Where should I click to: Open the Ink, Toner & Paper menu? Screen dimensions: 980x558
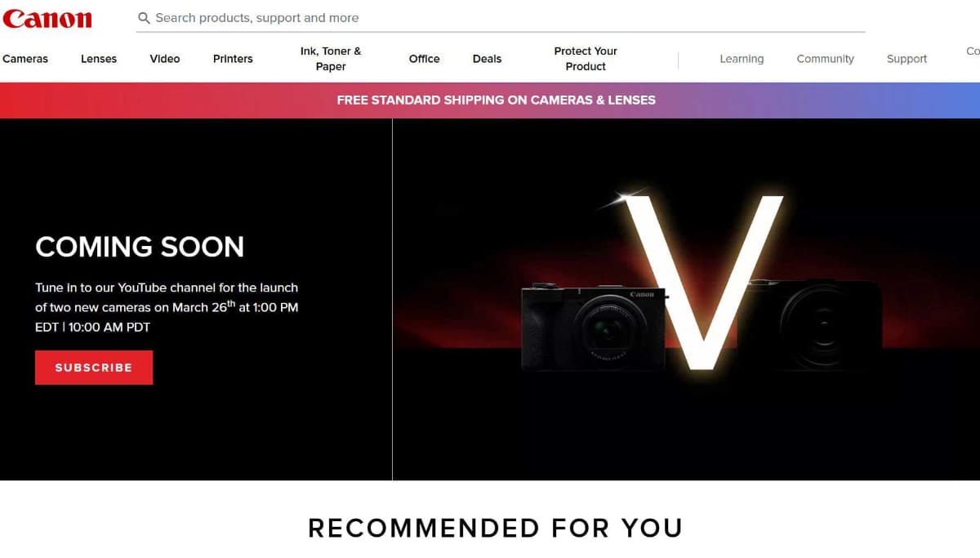(331, 59)
